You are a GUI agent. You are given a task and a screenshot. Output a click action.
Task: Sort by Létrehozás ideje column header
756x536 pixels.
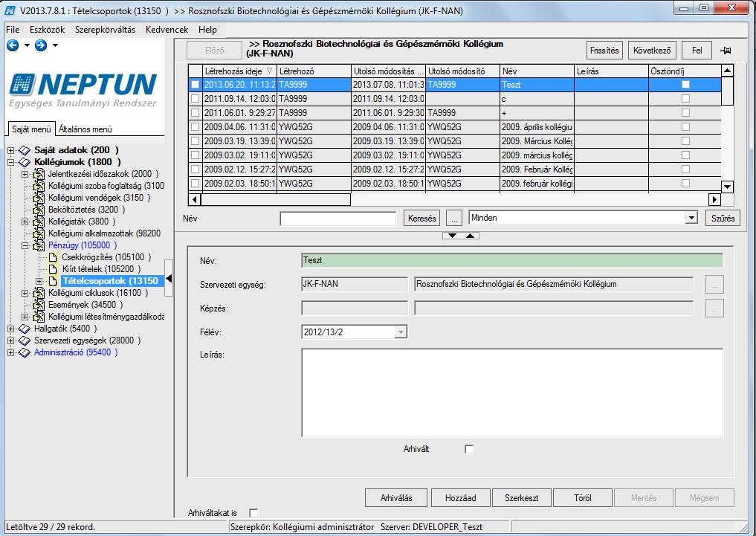point(239,71)
